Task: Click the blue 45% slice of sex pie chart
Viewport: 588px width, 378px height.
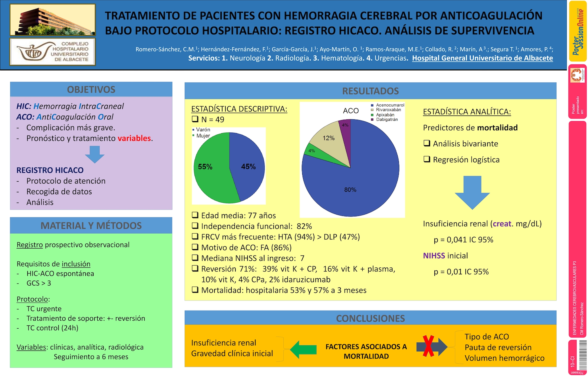Action: [247, 166]
